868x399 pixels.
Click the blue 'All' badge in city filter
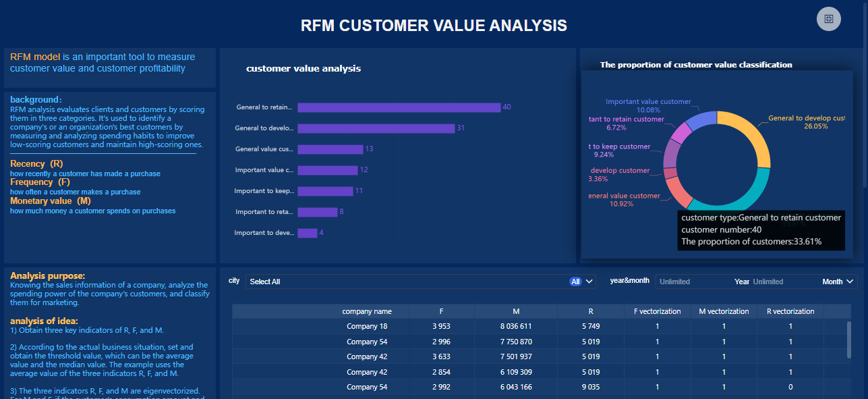[575, 282]
